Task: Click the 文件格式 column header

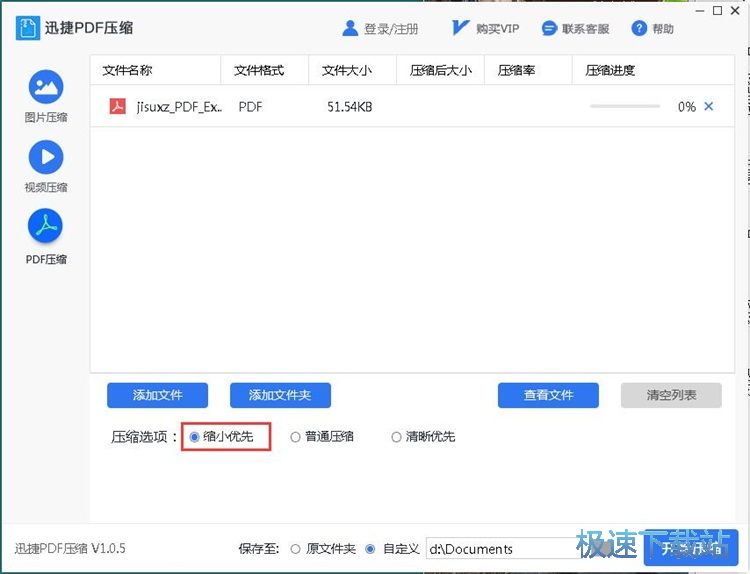Action: [265, 70]
